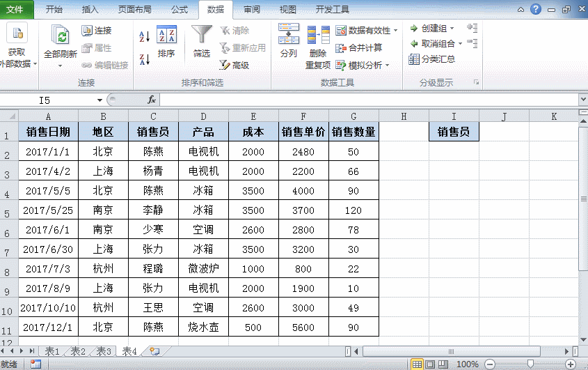The width and height of the screenshot is (588, 370).
Task: Switch to the View tab
Action: pyautogui.click(x=287, y=9)
